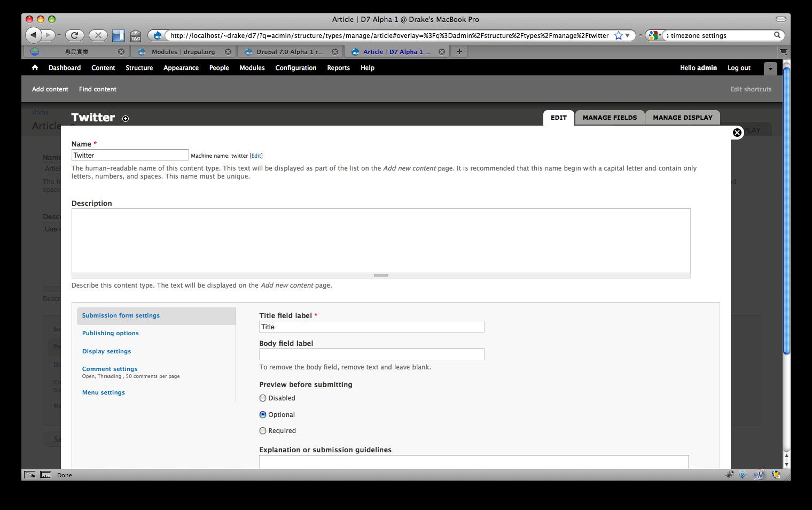Close the 惠民實業 tab
The height and width of the screenshot is (510, 812).
(121, 52)
